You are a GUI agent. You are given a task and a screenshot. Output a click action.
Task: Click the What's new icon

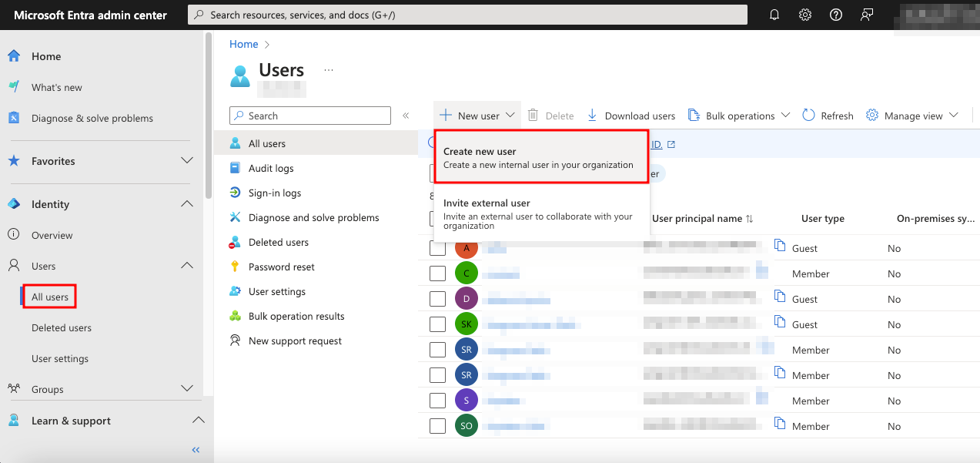(x=14, y=87)
